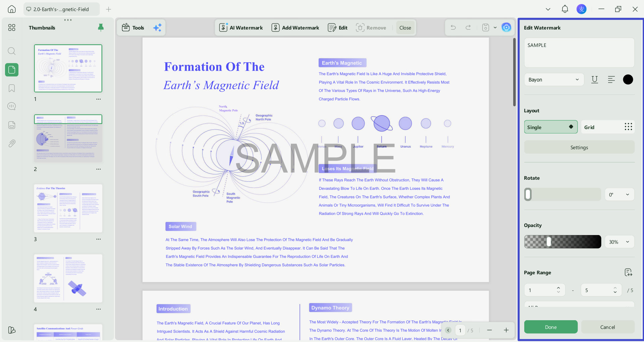Click the Page Range swap icon
This screenshot has width=644, height=342.
(628, 272)
